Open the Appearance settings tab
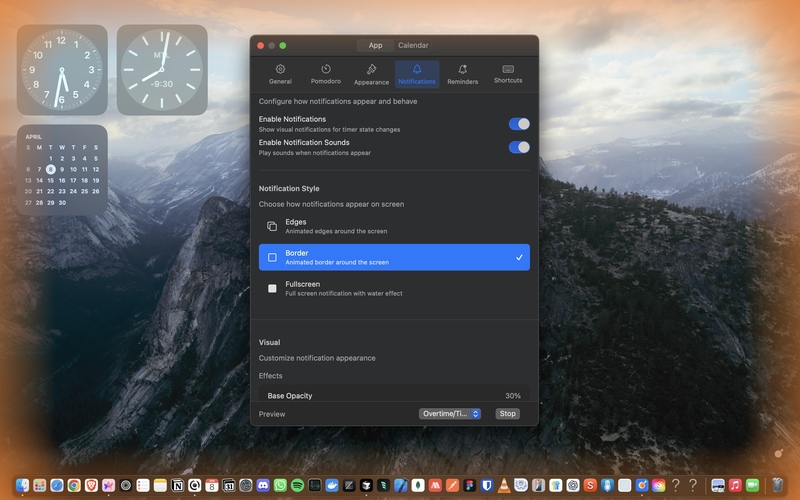Screen dimensions: 800x500 pos(371,74)
